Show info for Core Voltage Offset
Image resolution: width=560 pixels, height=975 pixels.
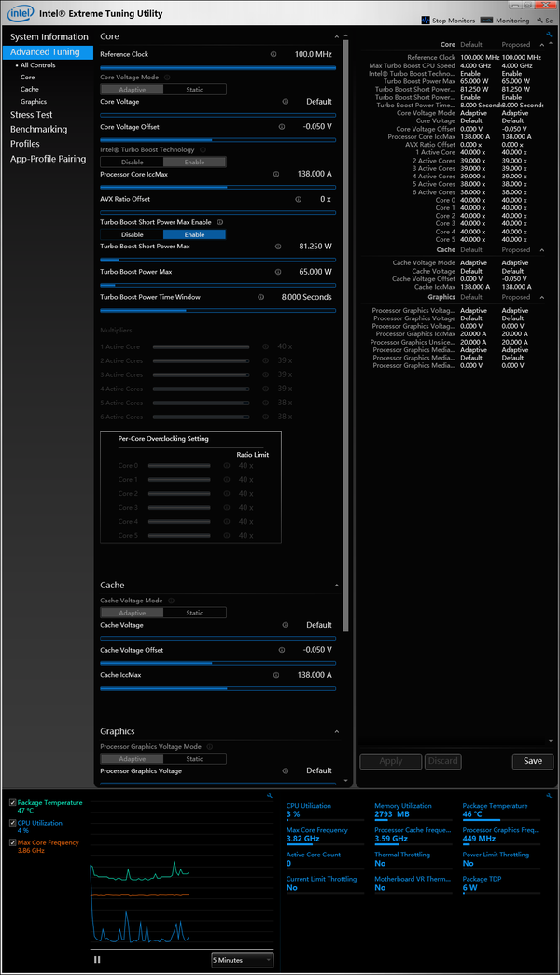point(282,127)
